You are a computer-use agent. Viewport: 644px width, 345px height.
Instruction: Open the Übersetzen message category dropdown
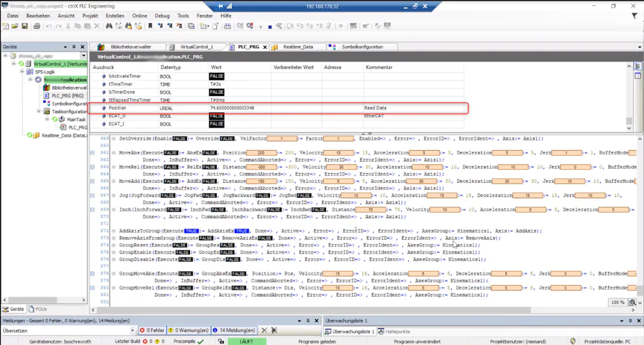tap(132, 331)
